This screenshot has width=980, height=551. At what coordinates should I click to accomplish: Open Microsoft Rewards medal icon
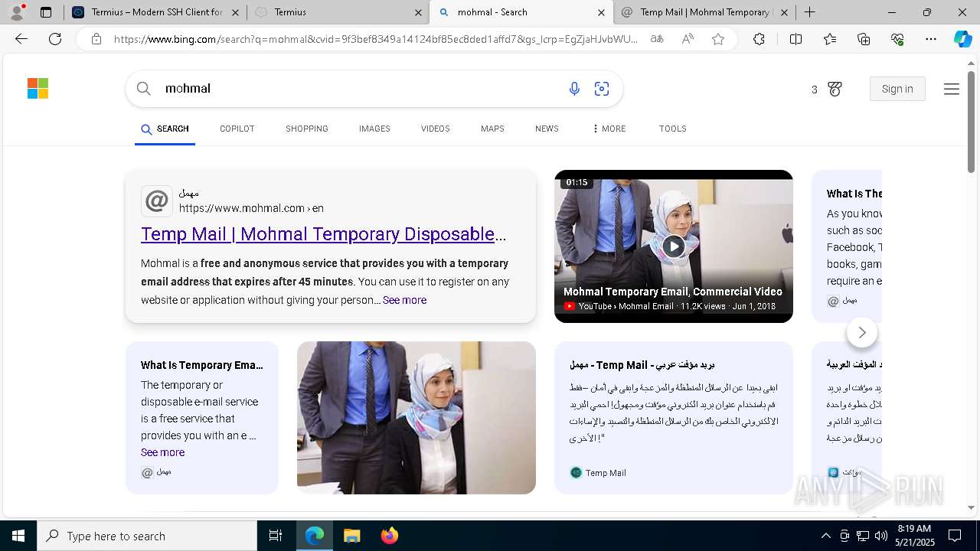point(835,89)
